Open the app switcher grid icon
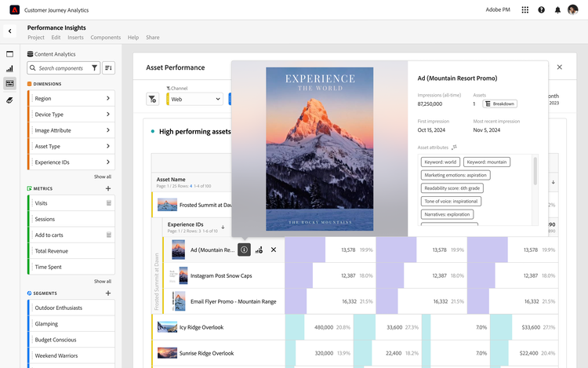 (524, 10)
